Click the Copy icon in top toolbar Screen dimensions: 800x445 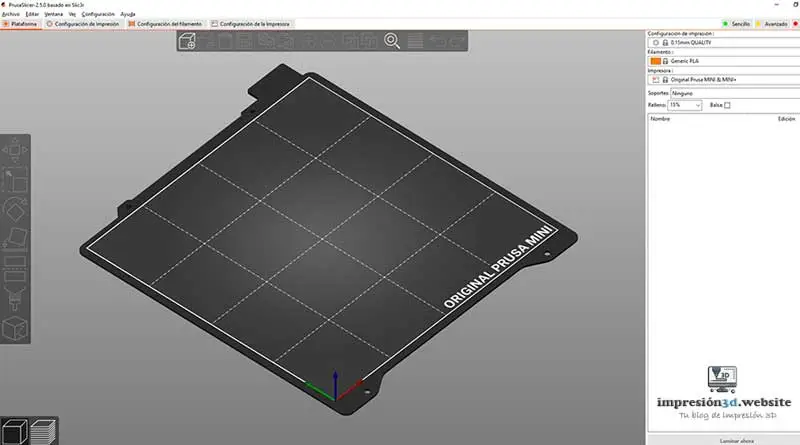266,41
